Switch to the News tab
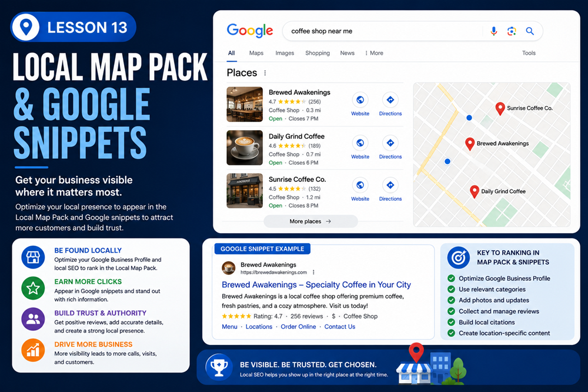The image size is (588, 392). point(348,53)
